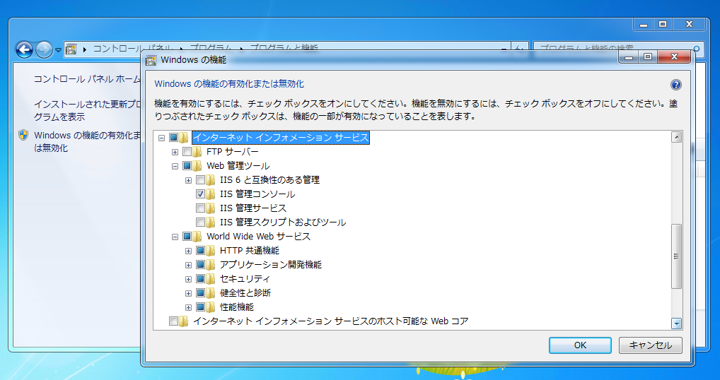Click the folder icon beside FTP サーバー
Viewport: 720px width, 380px height.
[x=197, y=152]
